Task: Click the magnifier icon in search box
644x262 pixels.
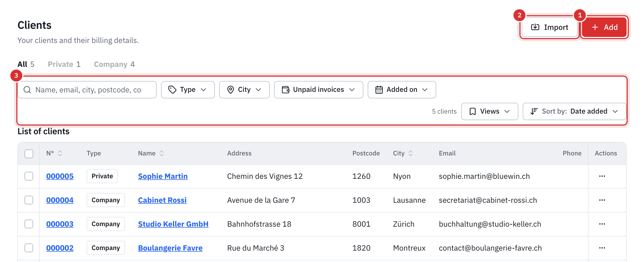Action: pyautogui.click(x=27, y=90)
